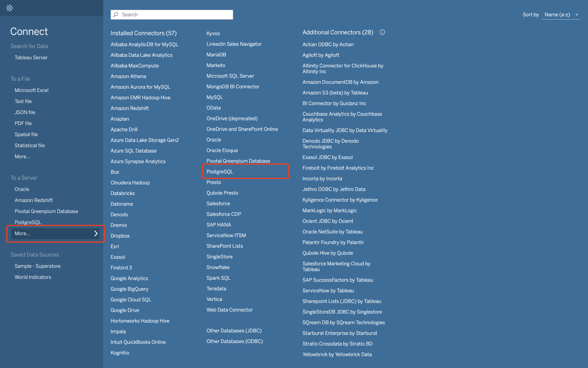Image resolution: width=588 pixels, height=368 pixels.
Task: Open Sample - Superstore data source
Action: coord(37,266)
